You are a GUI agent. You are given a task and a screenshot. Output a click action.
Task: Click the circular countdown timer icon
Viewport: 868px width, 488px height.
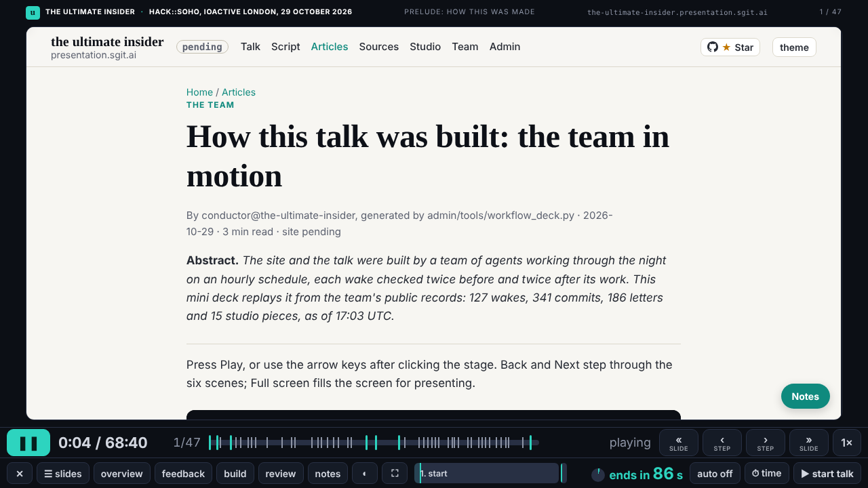(x=598, y=474)
